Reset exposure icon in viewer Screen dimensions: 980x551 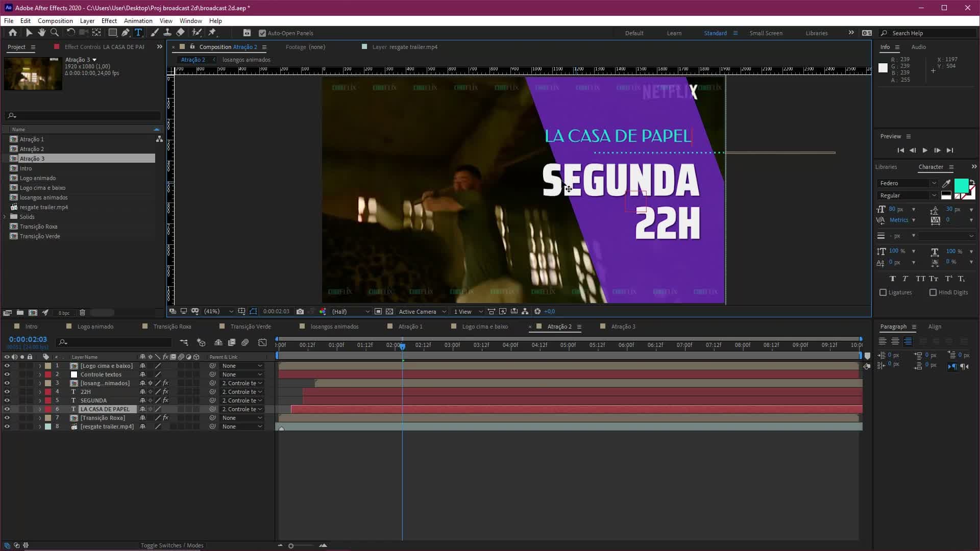point(537,312)
